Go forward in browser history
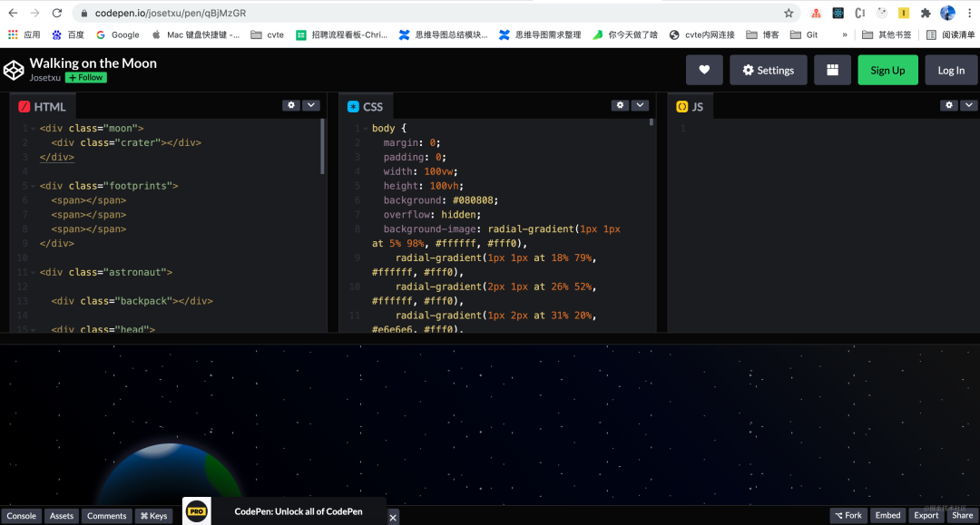980x525 pixels. pyautogui.click(x=35, y=13)
